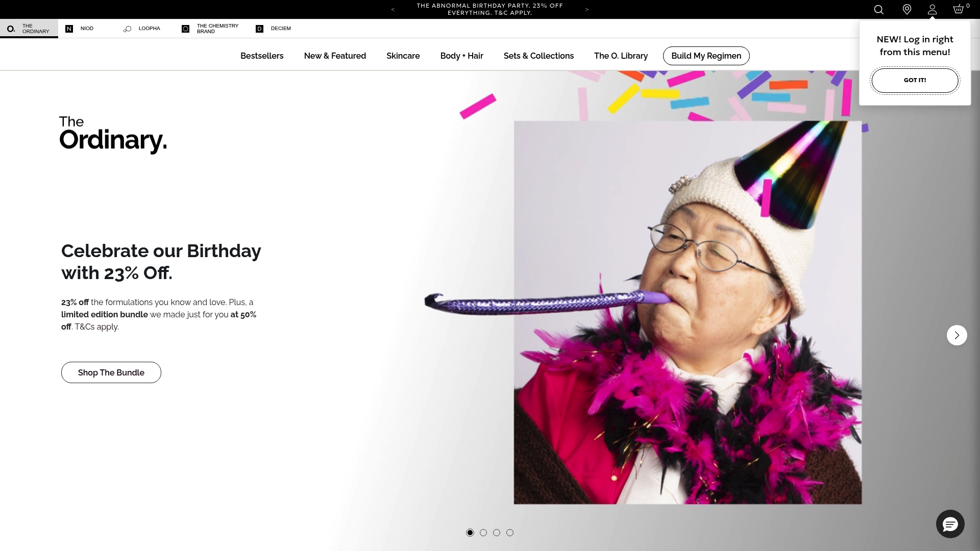Select fourth carousel slide dot
This screenshot has width=980, height=551.
coord(510,533)
